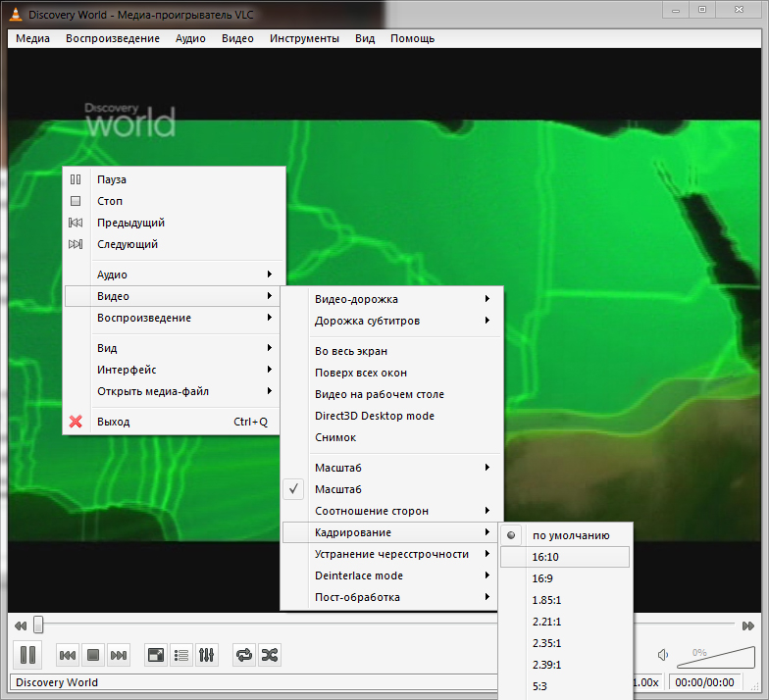Choose the 2.35:1 crop ratio
This screenshot has height=700, width=769.
[x=565, y=643]
